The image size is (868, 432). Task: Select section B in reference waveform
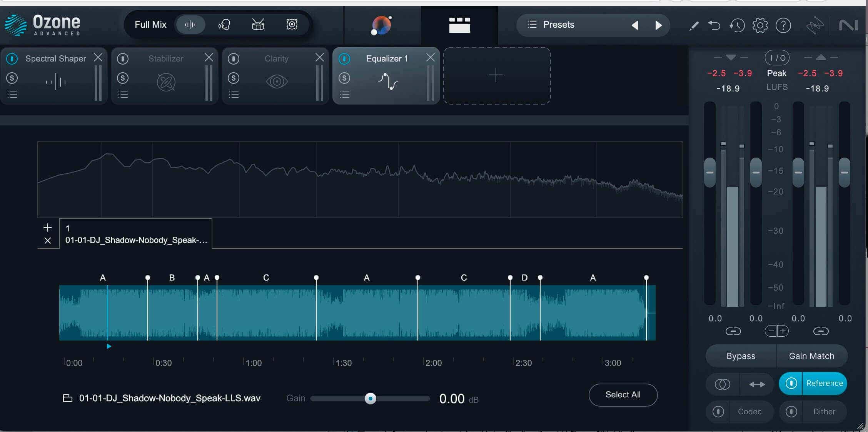click(x=172, y=312)
